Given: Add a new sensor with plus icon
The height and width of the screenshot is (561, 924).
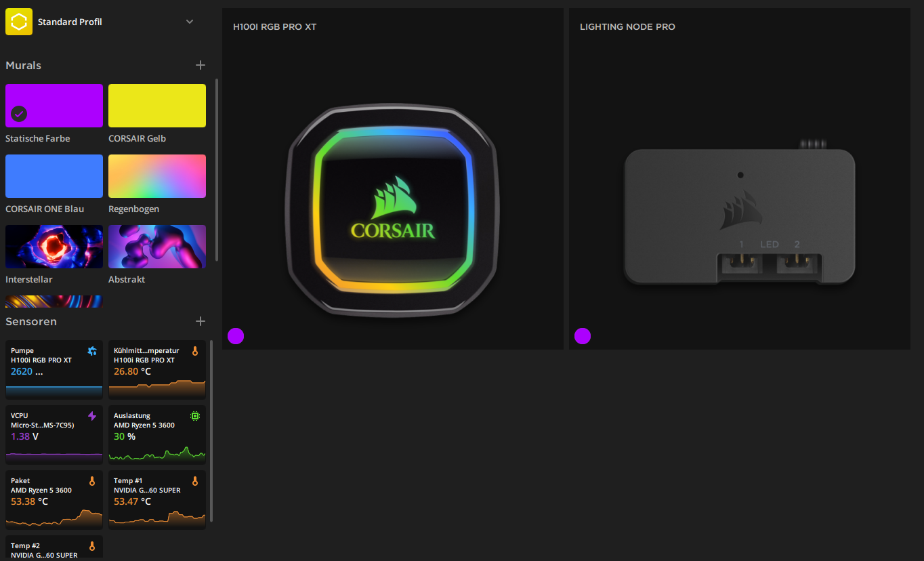Looking at the screenshot, I should pyautogui.click(x=201, y=321).
